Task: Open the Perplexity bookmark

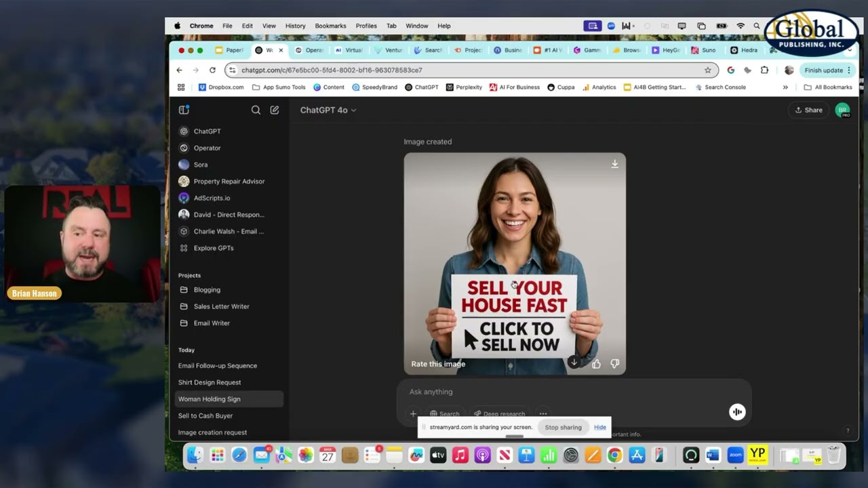Action: [465, 87]
